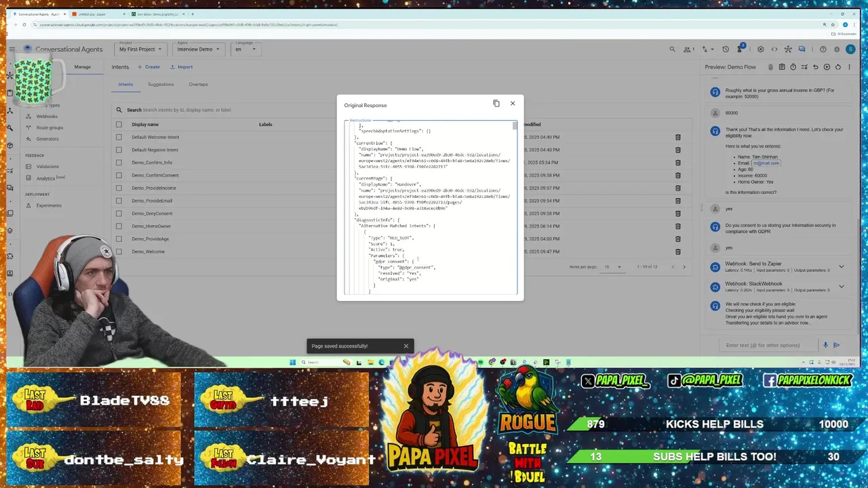Expand the 'Webhook: Send to Zapier' entry

click(x=842, y=266)
